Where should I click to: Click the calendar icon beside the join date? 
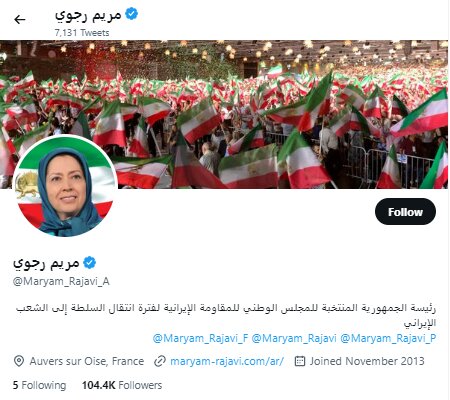click(x=300, y=361)
